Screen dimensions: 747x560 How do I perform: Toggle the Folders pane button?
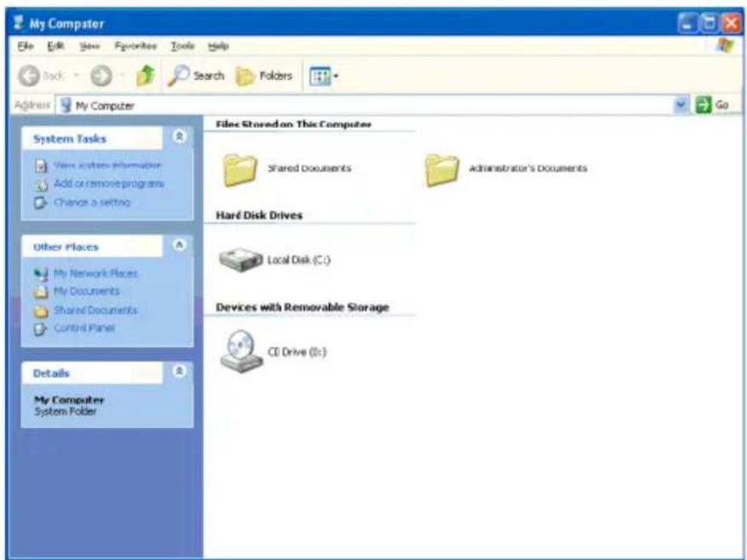pos(264,76)
